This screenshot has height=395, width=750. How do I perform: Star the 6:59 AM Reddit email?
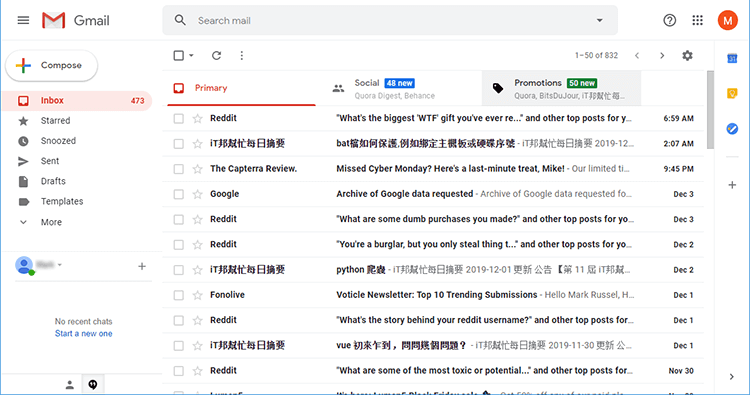point(198,119)
